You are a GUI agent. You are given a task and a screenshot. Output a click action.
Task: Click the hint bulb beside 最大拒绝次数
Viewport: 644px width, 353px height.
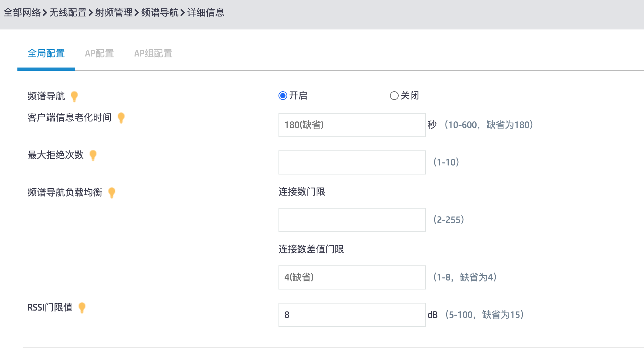[x=93, y=155]
